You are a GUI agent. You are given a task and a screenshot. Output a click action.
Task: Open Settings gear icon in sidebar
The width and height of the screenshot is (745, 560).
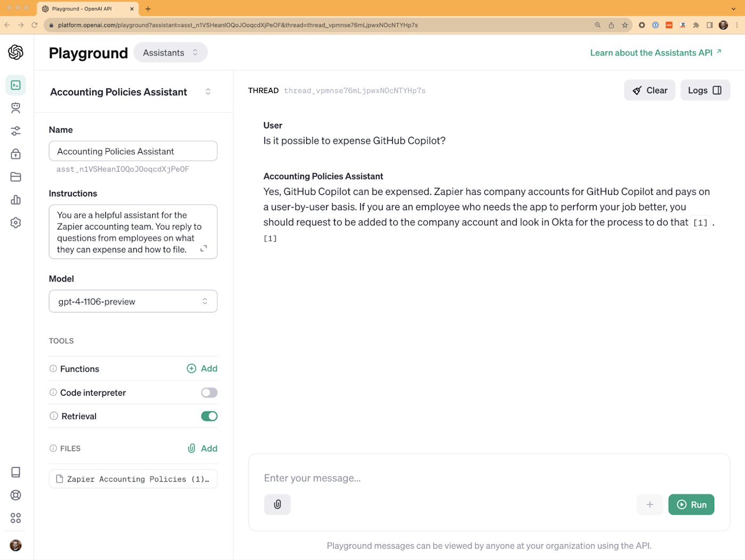coord(16,223)
